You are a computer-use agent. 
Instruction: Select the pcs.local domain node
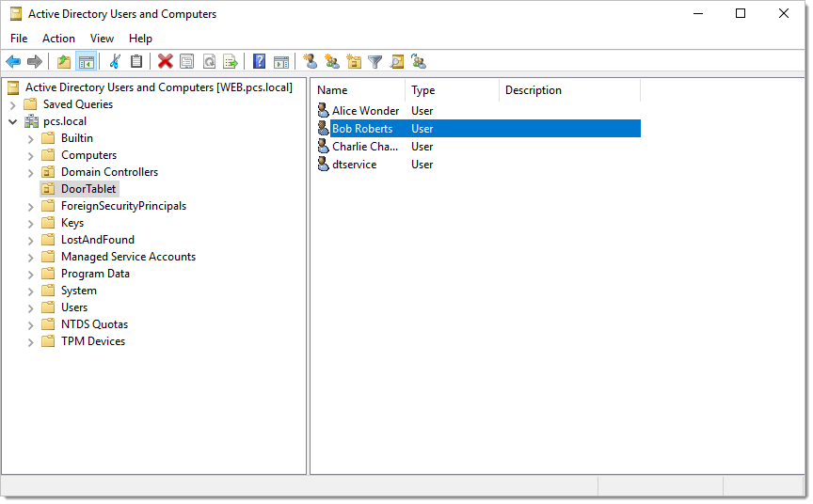pos(65,121)
